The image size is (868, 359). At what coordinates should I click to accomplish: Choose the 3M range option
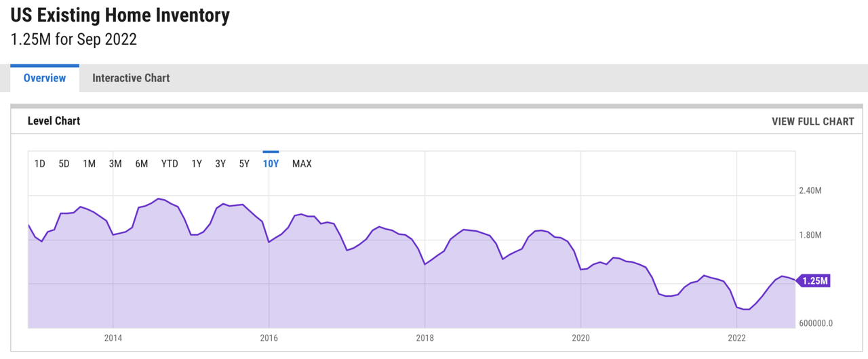click(115, 163)
